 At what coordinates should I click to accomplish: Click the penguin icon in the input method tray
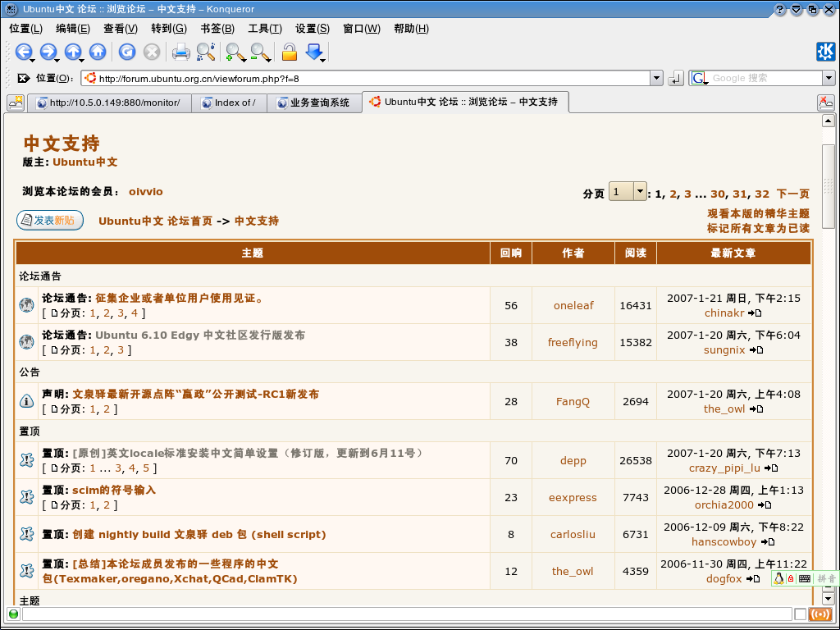pyautogui.click(x=779, y=578)
